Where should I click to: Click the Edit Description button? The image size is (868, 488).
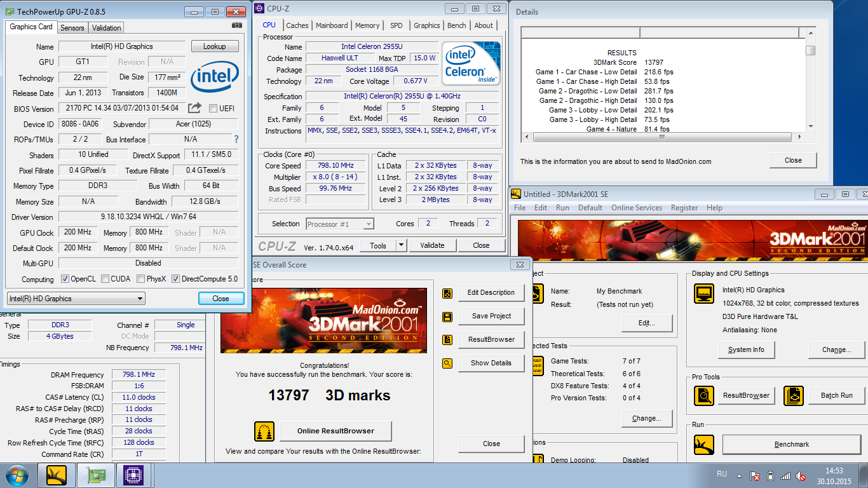click(x=491, y=293)
